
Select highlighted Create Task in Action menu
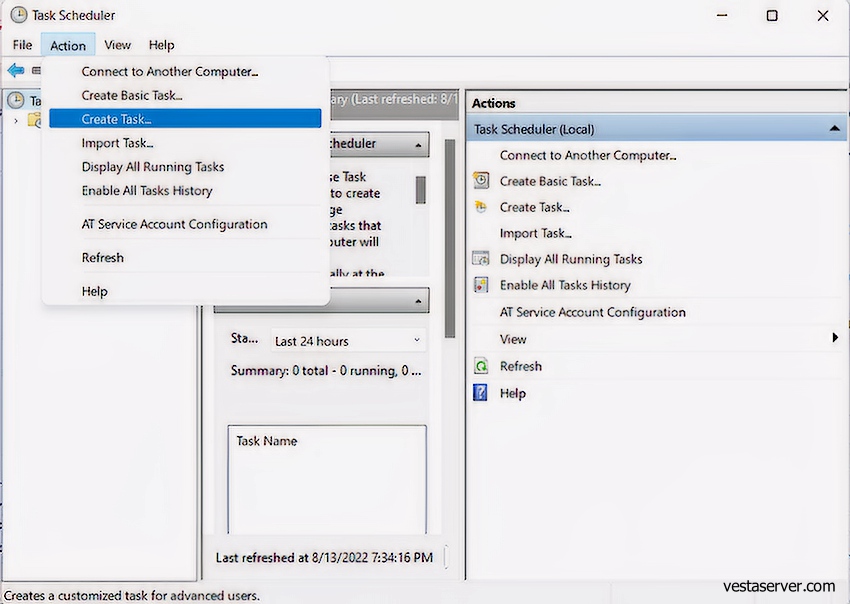185,119
